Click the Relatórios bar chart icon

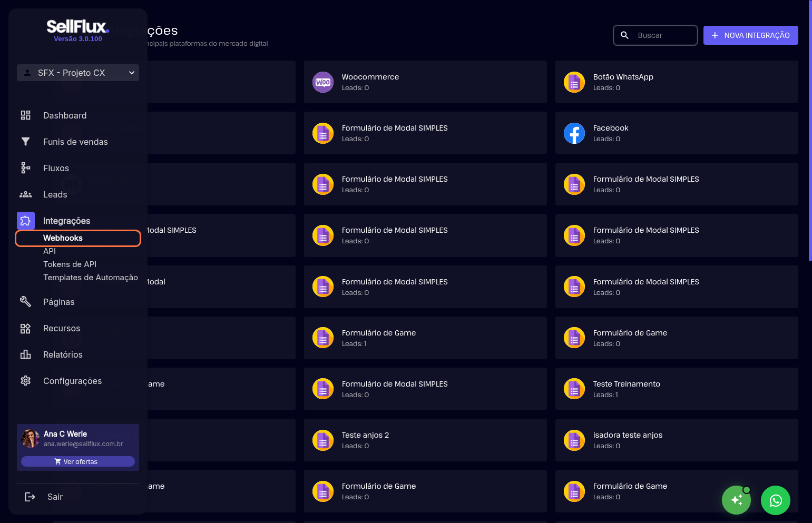(25, 354)
